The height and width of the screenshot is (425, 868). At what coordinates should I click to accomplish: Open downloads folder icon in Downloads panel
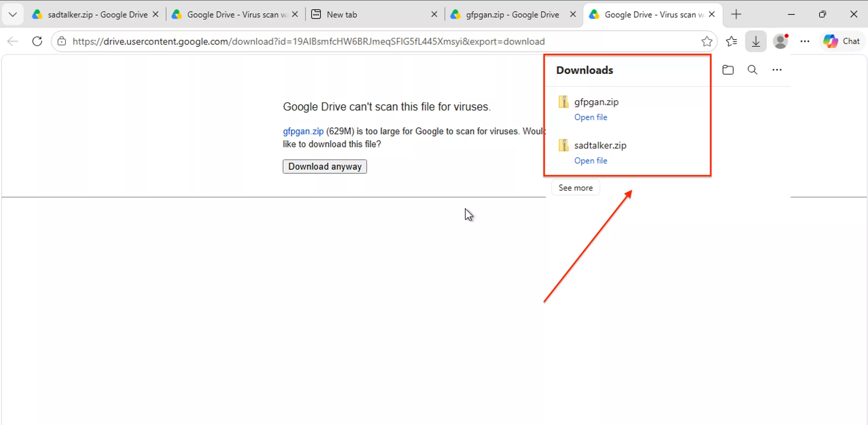pyautogui.click(x=728, y=70)
